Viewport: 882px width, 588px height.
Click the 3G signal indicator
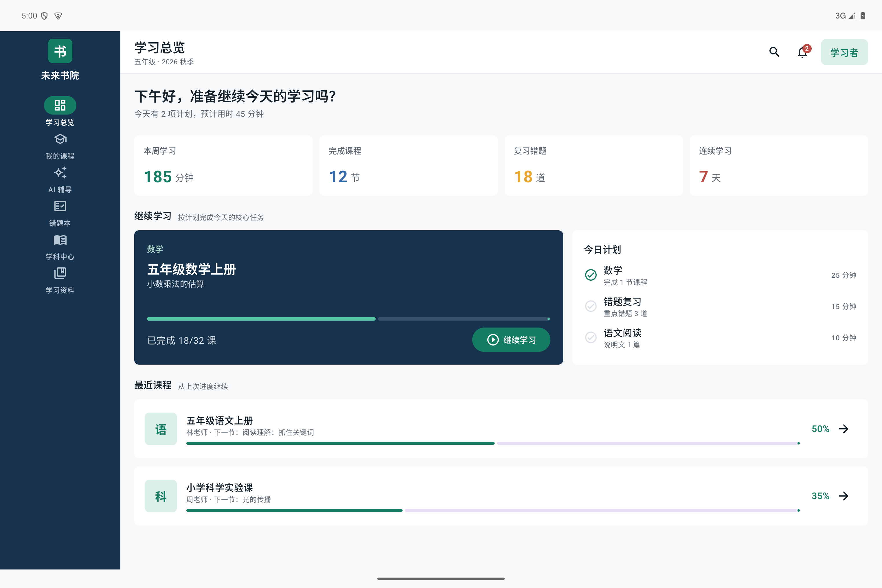(845, 16)
